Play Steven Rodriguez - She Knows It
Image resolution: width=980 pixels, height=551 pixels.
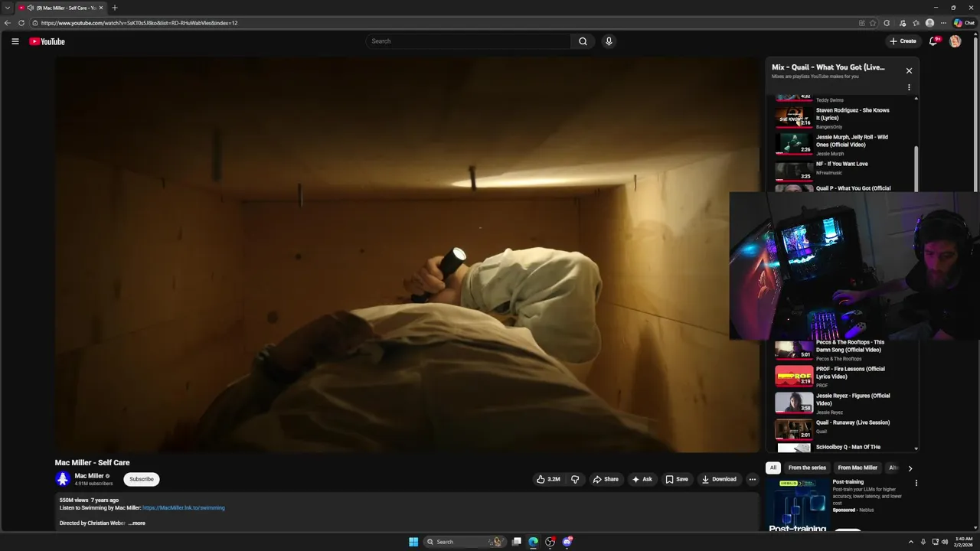833,118
